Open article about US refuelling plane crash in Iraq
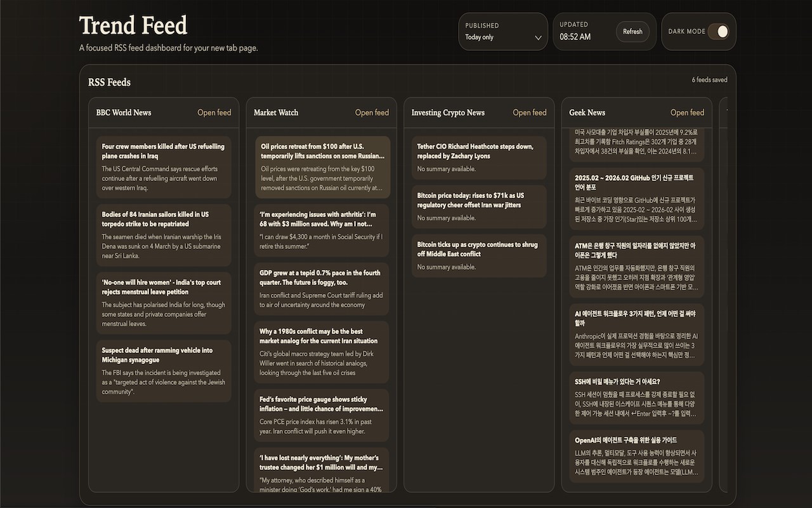Screen dimensions: 812x508 point(164,167)
